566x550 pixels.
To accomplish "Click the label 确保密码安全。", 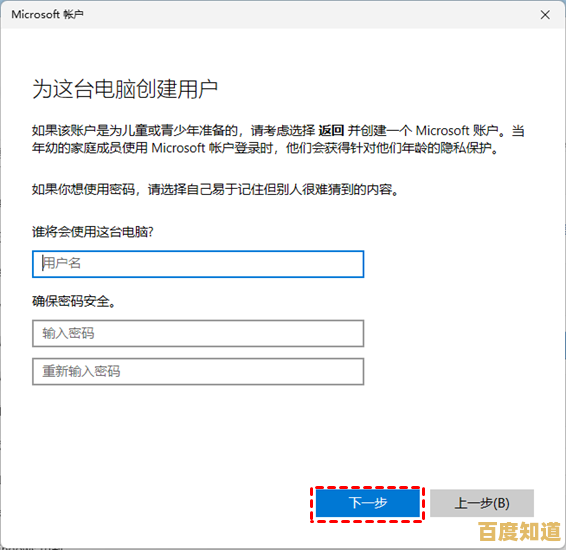I will [74, 301].
